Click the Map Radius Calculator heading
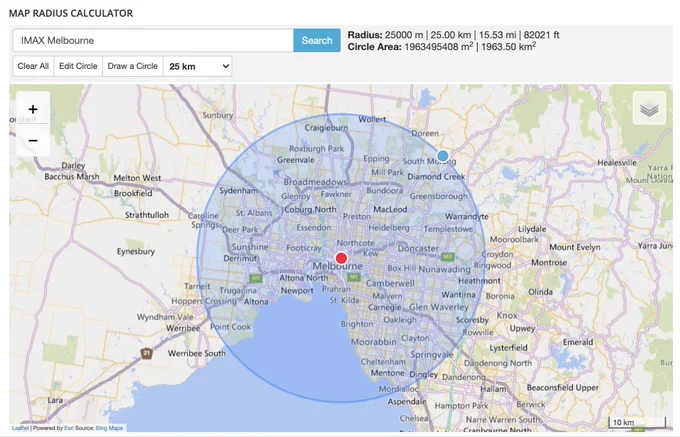Viewport: 680px width, 437px height. click(x=71, y=13)
